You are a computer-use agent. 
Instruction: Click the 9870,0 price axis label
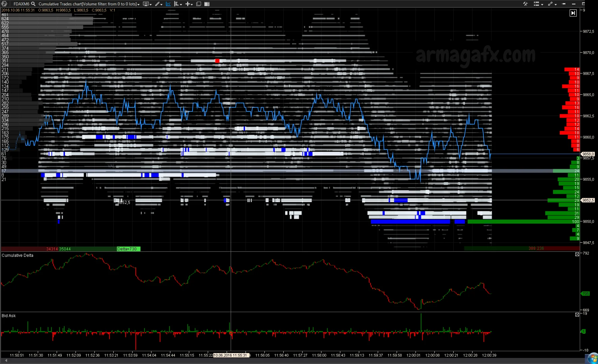coord(589,53)
